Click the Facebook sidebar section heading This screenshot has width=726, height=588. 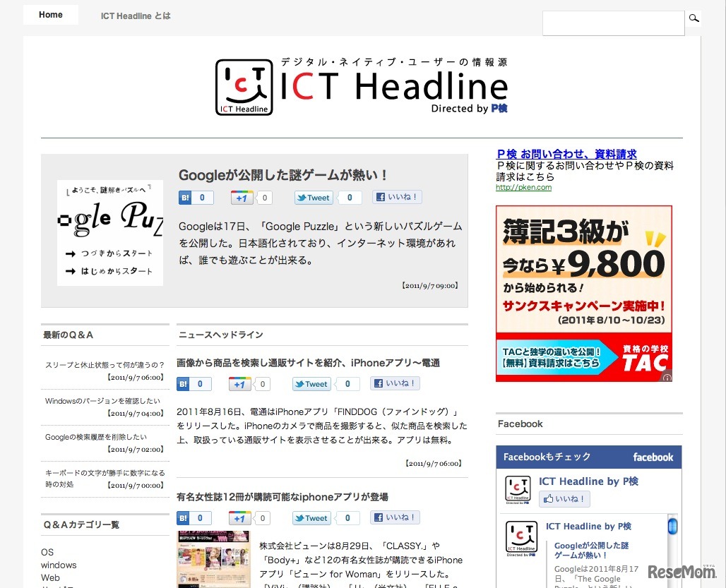tap(520, 424)
